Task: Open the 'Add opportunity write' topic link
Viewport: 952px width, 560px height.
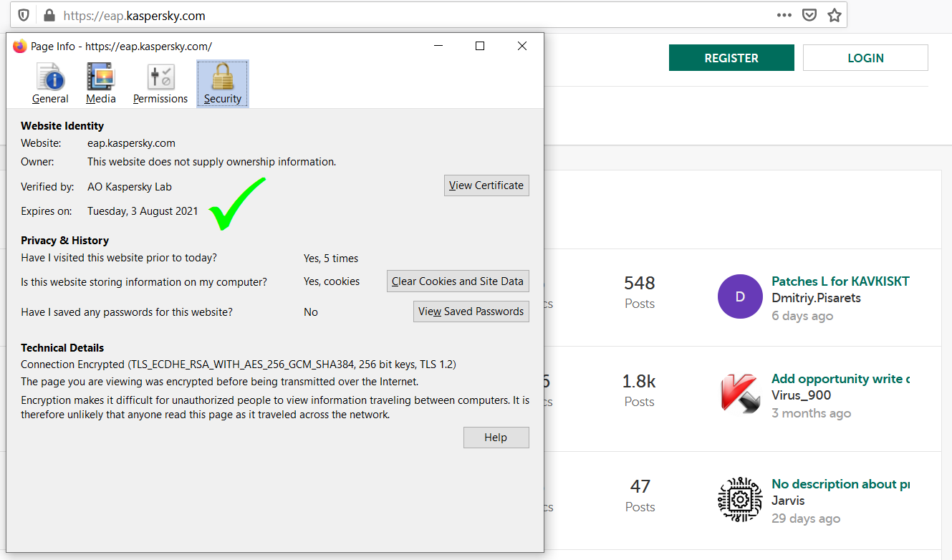Action: pos(840,379)
